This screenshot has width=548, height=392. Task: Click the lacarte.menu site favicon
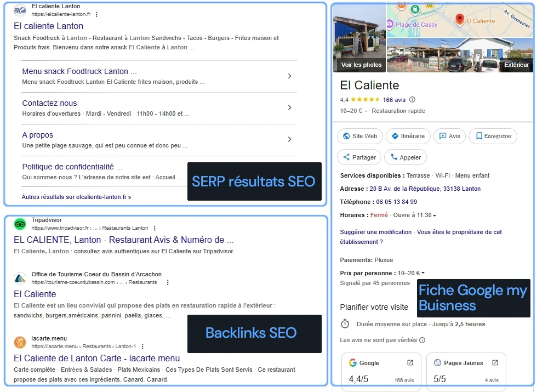click(x=20, y=341)
